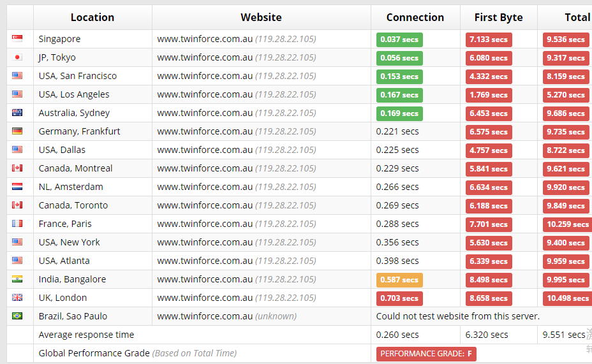This screenshot has width=592, height=364.
Task: Click the flag beside USA, Dallas
Action: (x=17, y=149)
